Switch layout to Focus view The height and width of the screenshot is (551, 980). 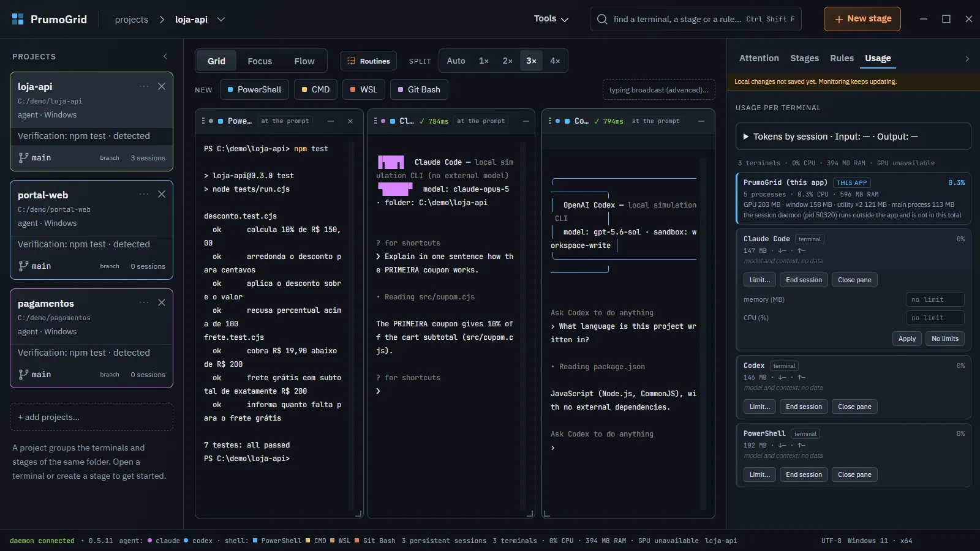[260, 61]
